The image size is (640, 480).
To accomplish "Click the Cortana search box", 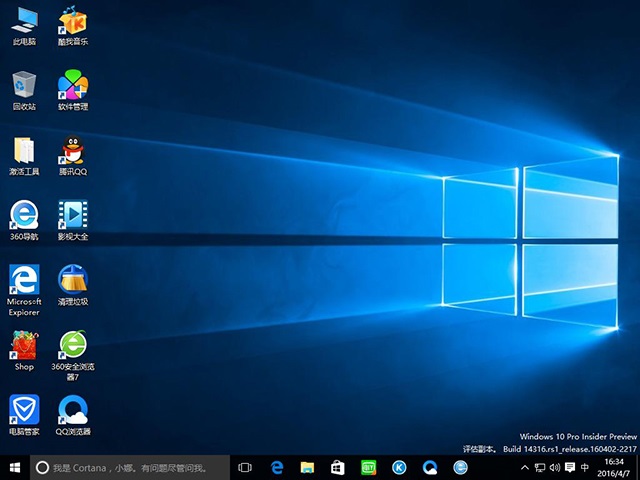I will click(x=130, y=467).
